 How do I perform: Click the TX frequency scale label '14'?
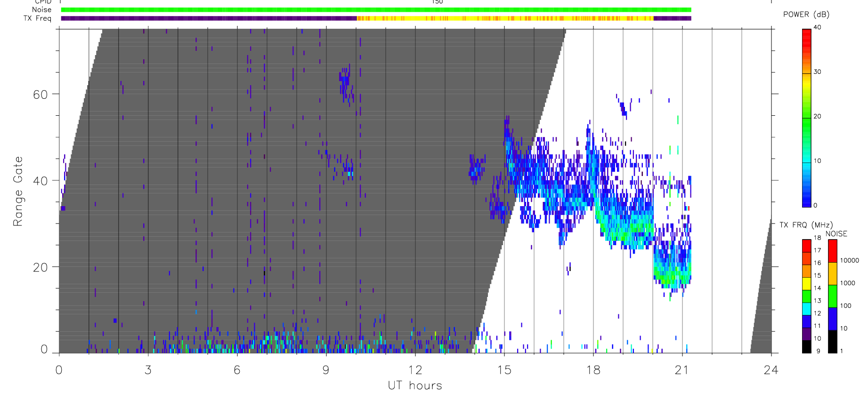817,288
